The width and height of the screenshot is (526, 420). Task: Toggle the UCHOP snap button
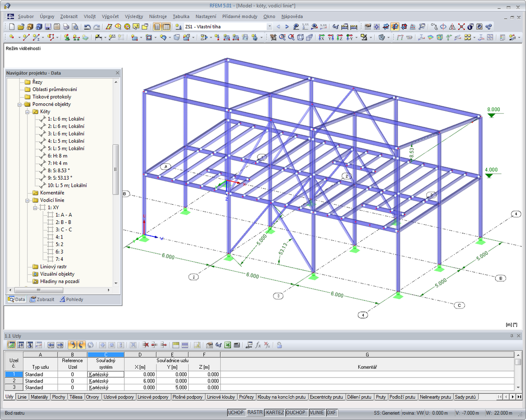(x=236, y=412)
